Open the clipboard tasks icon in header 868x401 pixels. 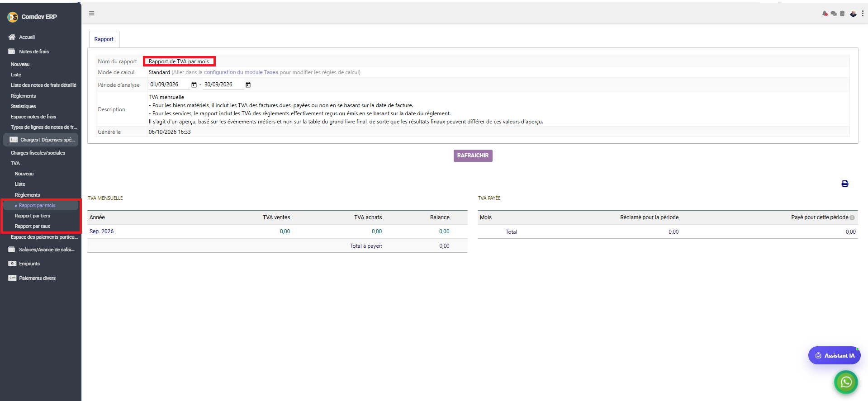coord(842,14)
